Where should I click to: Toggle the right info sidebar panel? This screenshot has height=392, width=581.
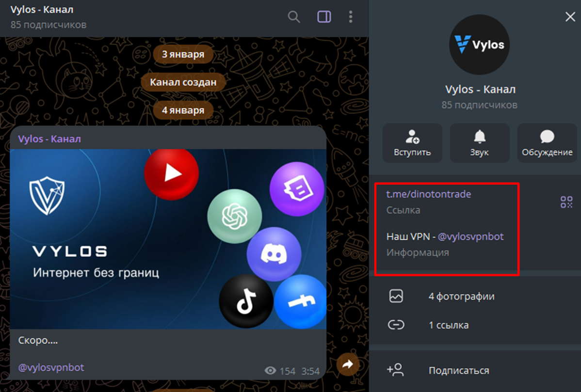click(x=324, y=17)
